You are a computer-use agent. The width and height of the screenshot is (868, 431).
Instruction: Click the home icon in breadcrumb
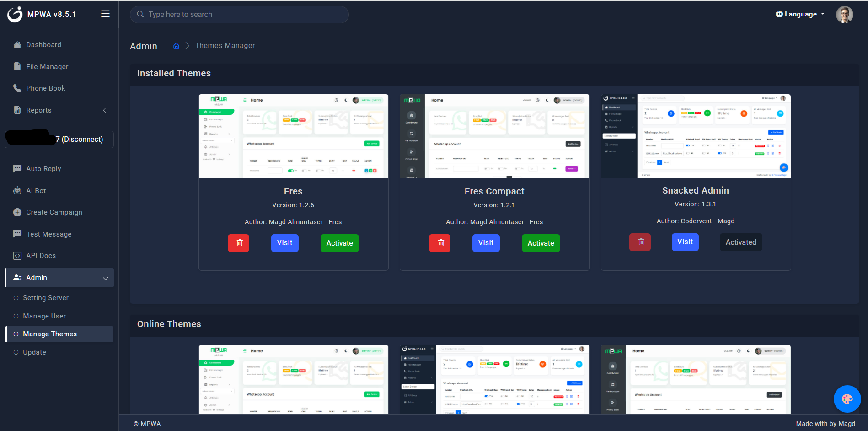coord(176,46)
